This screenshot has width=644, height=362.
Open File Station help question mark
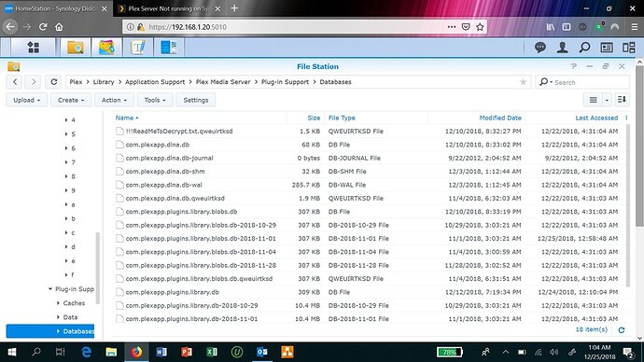click(x=574, y=66)
